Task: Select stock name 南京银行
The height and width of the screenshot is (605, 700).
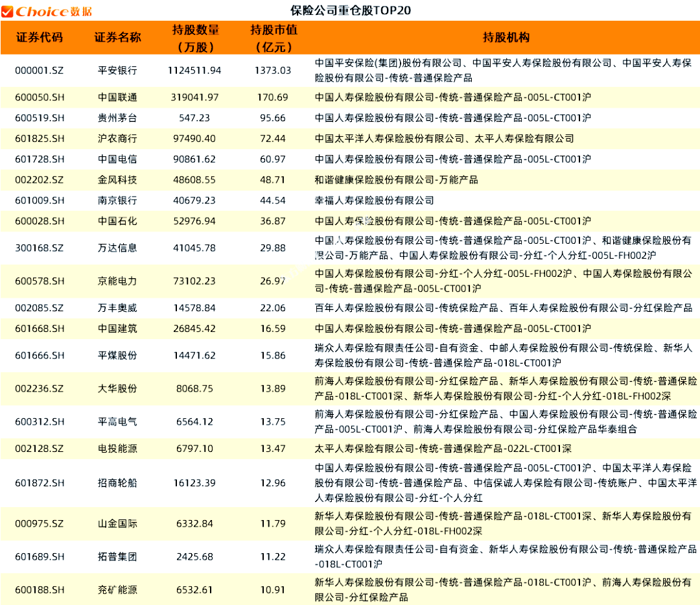Action: pyautogui.click(x=117, y=200)
